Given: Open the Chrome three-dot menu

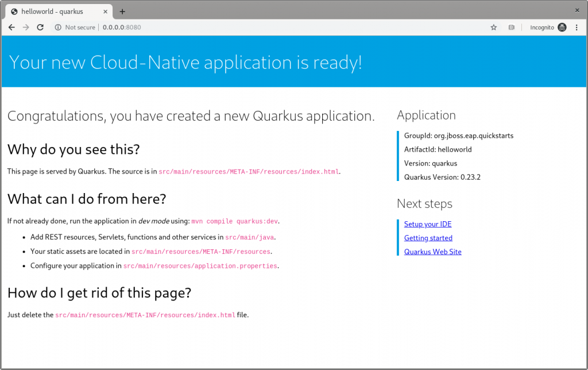Looking at the screenshot, I should (x=577, y=27).
